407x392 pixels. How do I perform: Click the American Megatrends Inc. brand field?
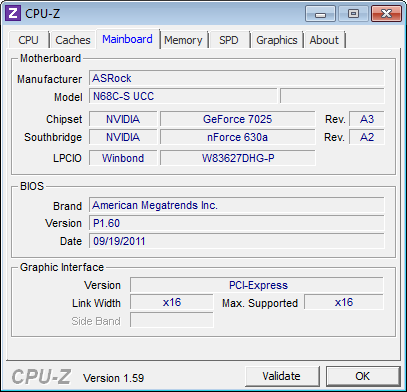[237, 205]
